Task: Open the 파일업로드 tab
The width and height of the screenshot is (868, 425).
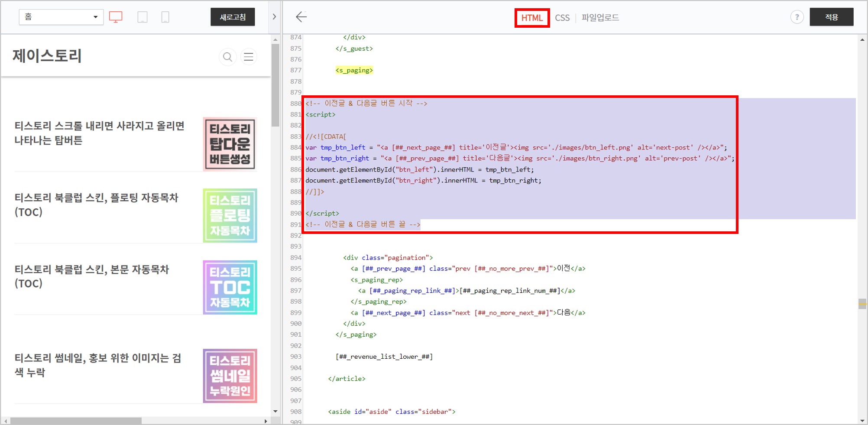Action: pos(600,18)
